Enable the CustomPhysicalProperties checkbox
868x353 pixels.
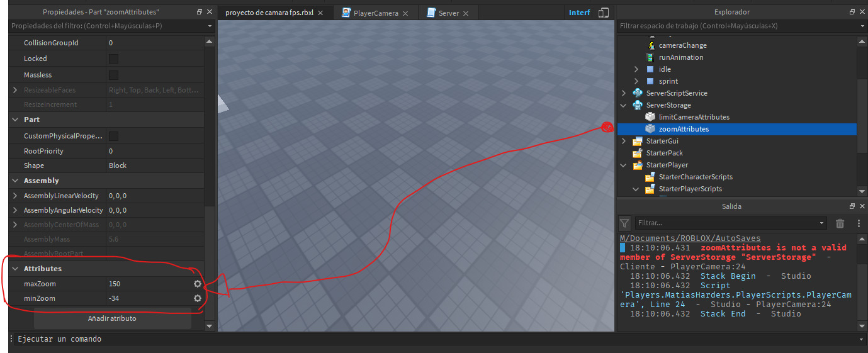(x=113, y=136)
